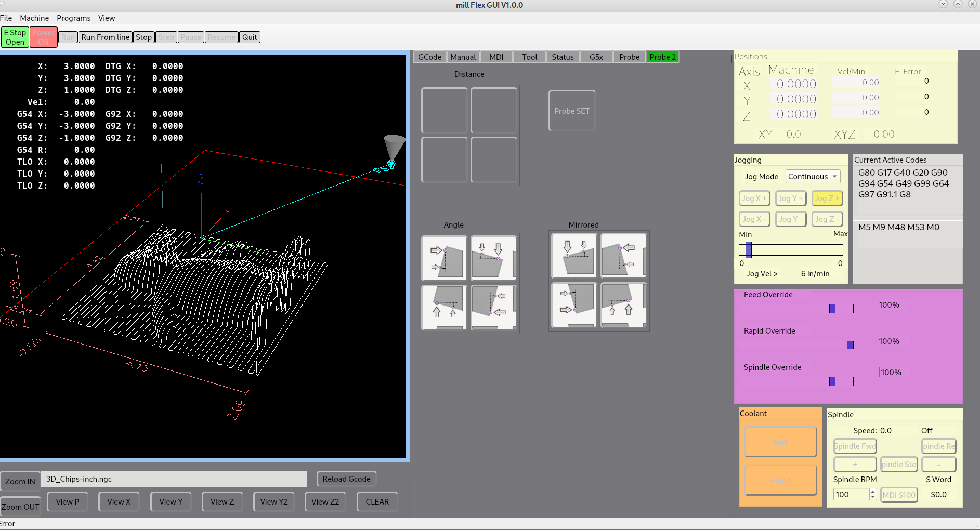Toggle the Mist coolant button
Image resolution: width=980 pixels, height=530 pixels.
click(x=780, y=442)
